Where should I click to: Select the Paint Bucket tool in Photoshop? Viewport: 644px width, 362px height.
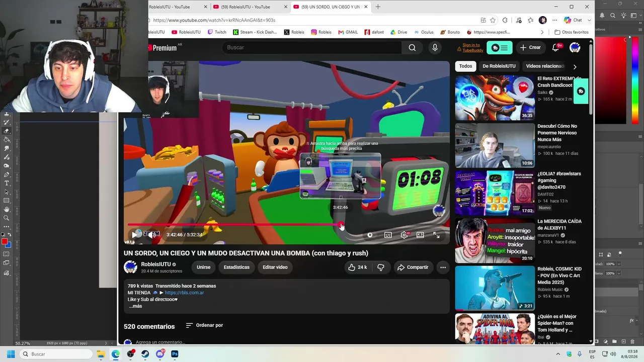[x=7, y=139]
